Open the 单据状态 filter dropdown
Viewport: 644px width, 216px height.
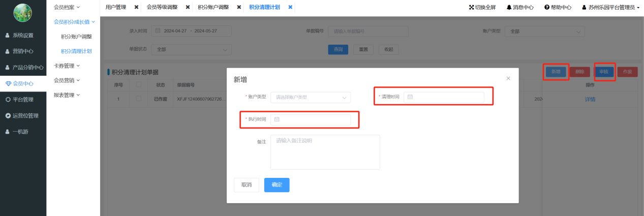coord(192,49)
